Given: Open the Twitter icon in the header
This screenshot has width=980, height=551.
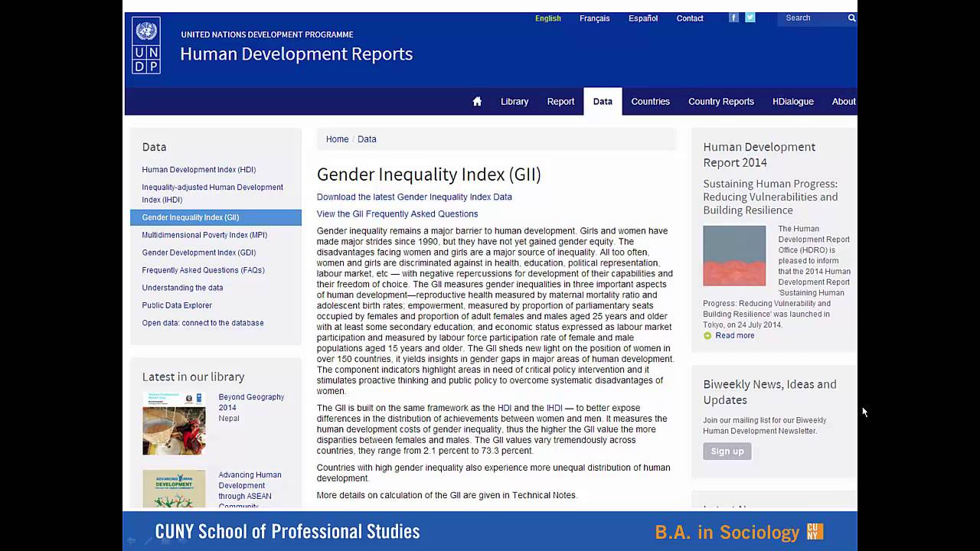Looking at the screenshot, I should pos(750,18).
